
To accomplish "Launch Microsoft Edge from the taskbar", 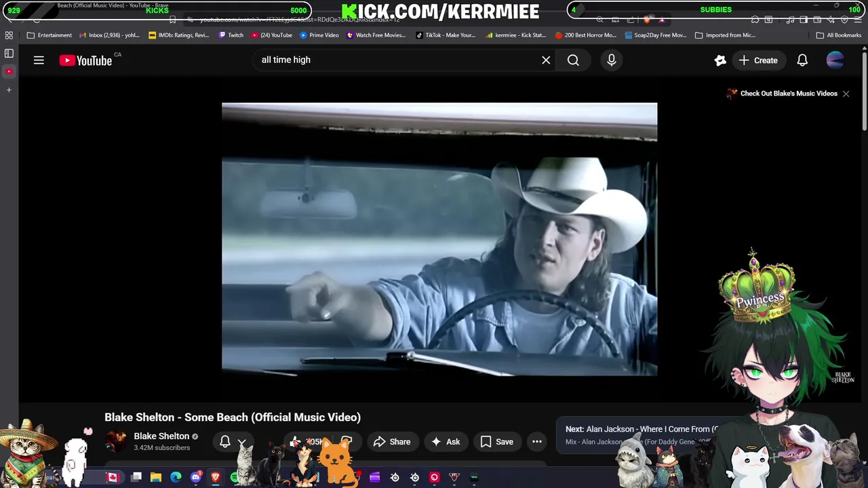I will (x=176, y=477).
